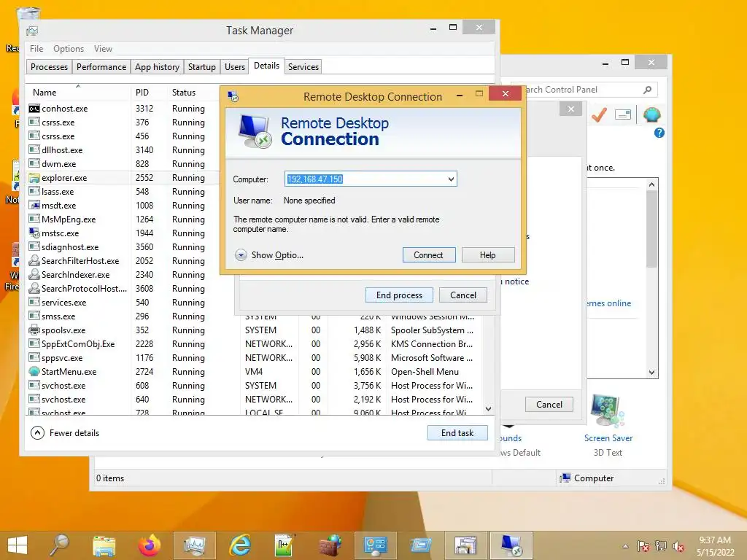Select the svchost.exe row with PID 608
This screenshot has height=560, width=747.
coord(255,386)
